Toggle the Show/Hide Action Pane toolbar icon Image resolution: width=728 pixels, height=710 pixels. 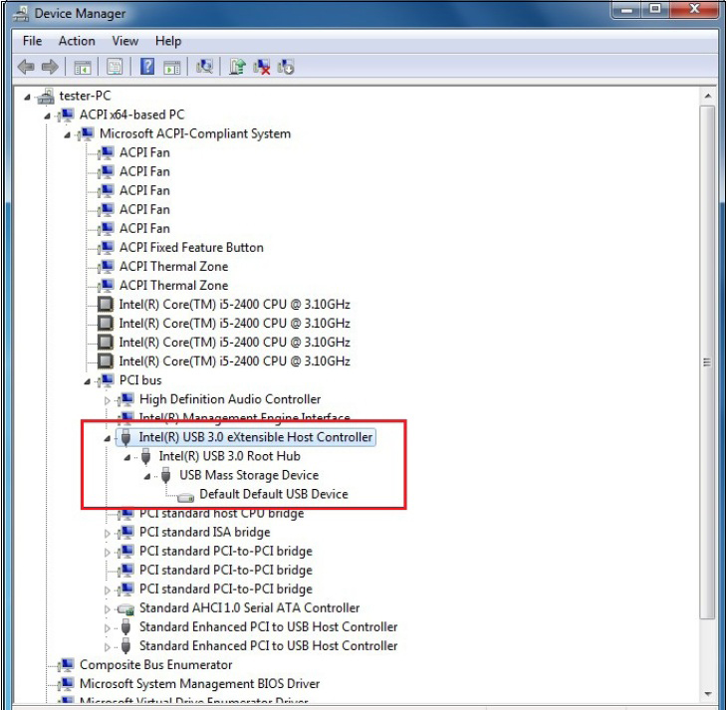pos(171,68)
